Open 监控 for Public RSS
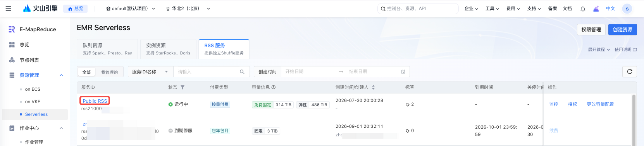Image resolution: width=644 pixels, height=146 pixels. (x=554, y=104)
